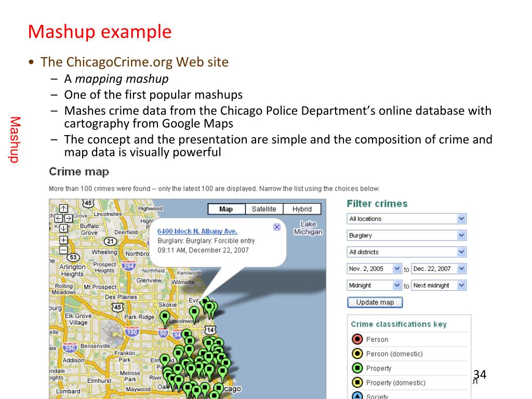Open the Midnight start time dropdown
Image resolution: width=532 pixels, height=399 pixels.
(374, 285)
